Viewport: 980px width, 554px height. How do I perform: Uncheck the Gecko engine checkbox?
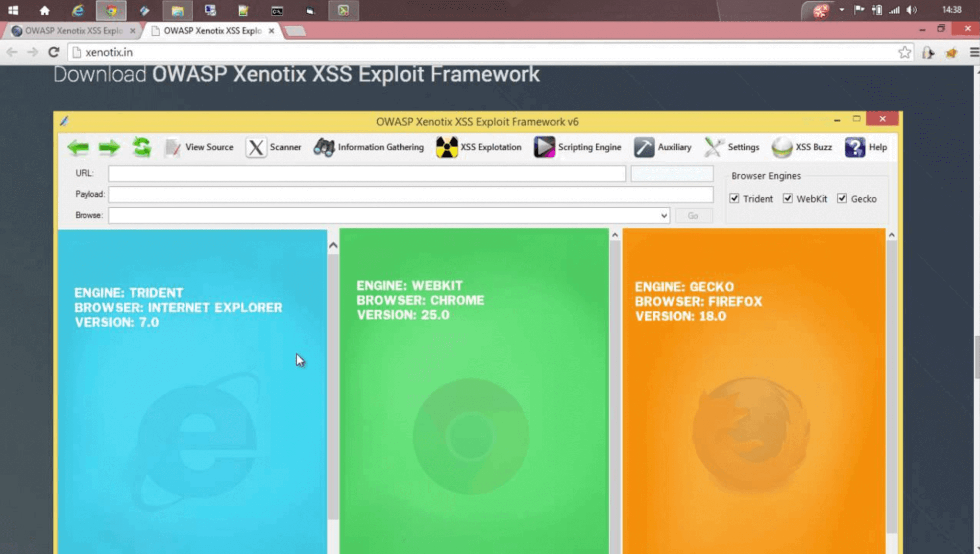point(842,199)
